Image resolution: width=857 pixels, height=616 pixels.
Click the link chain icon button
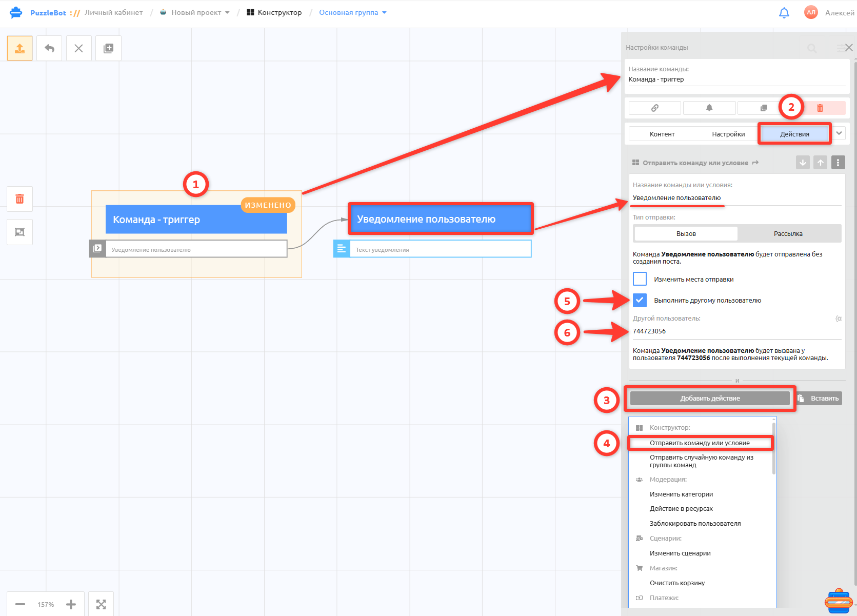coord(655,108)
